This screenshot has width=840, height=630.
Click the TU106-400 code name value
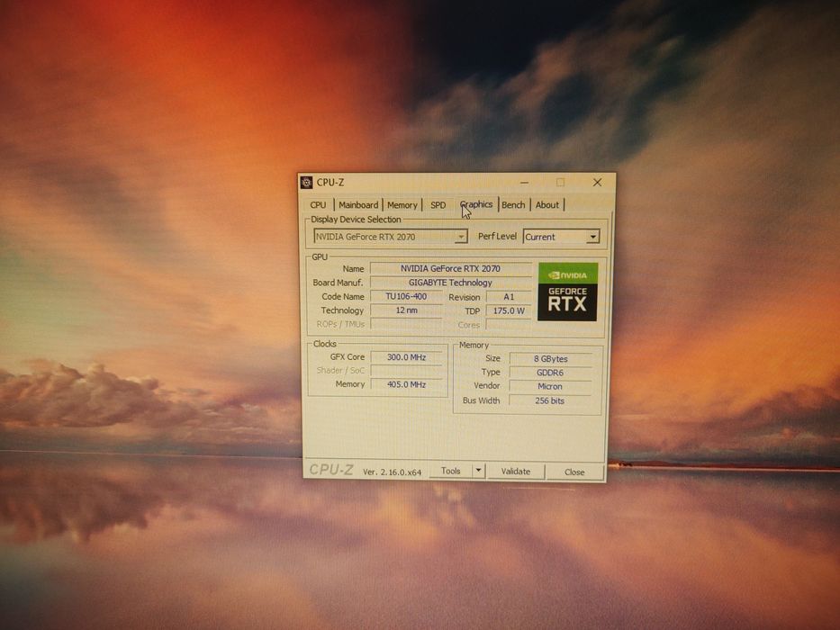(x=407, y=296)
